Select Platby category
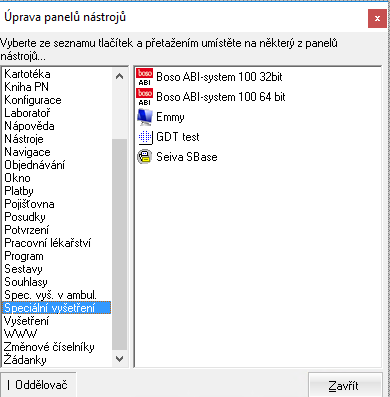390x397 pixels. pyautogui.click(x=19, y=191)
